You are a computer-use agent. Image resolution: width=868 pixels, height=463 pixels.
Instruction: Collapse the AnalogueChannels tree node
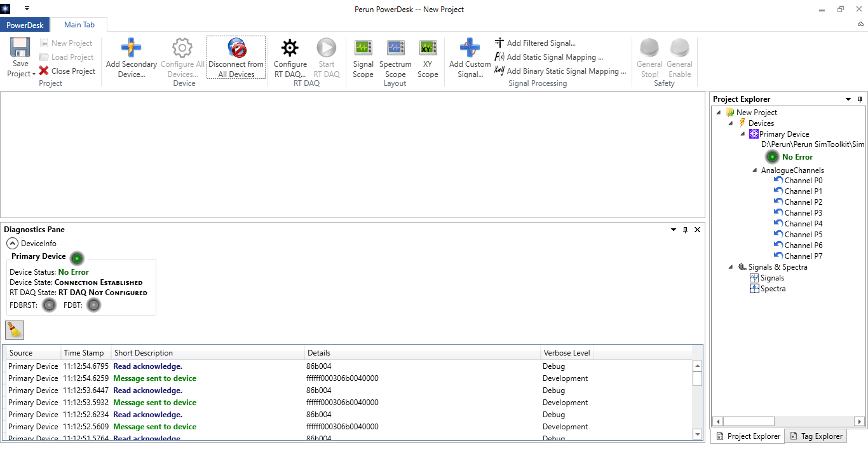[754, 170]
